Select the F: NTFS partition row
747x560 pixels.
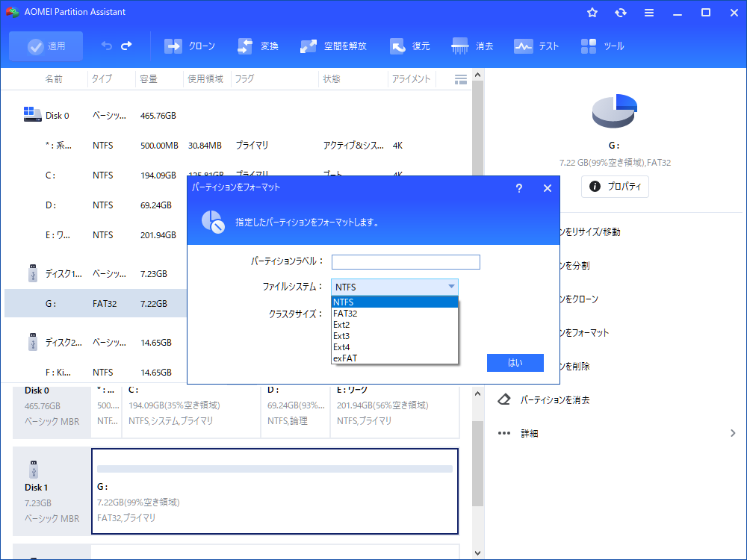[96, 372]
